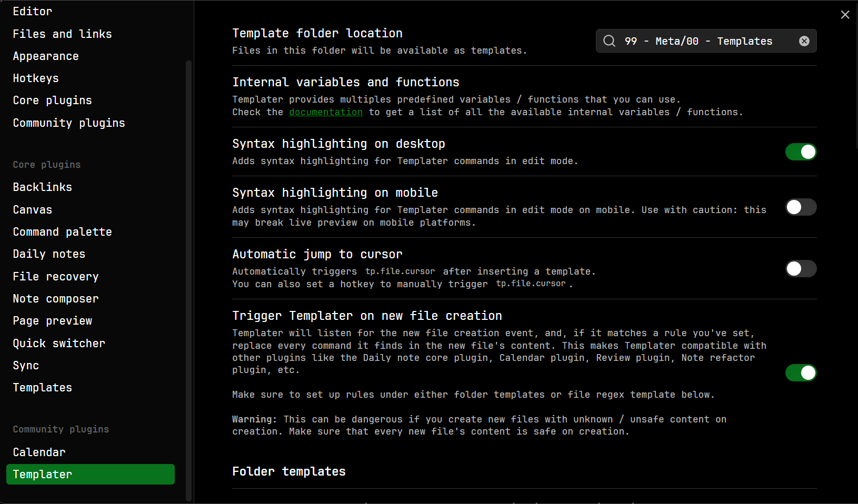Open Core plugins settings section

[x=52, y=100]
